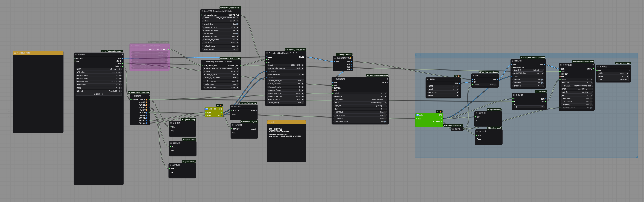Toggle encode_tiled in Load VAE Model node
644x202 pixels.
(x=237, y=24)
